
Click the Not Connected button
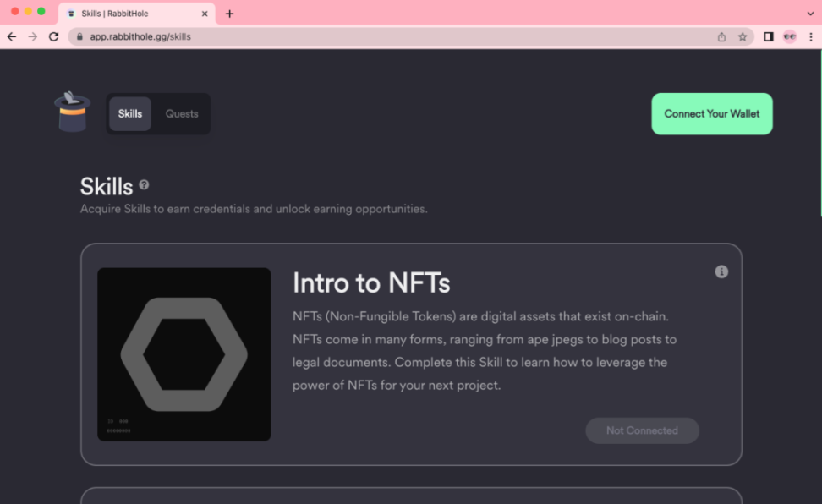pyautogui.click(x=642, y=430)
